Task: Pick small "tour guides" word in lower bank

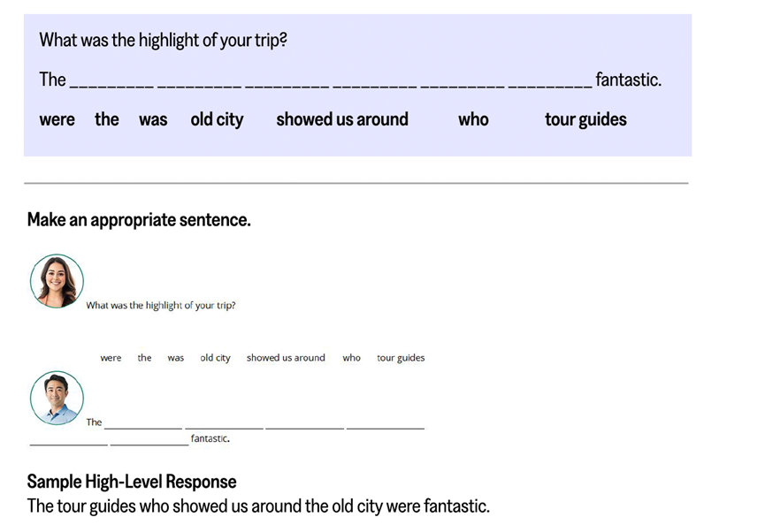Action: [x=401, y=358]
